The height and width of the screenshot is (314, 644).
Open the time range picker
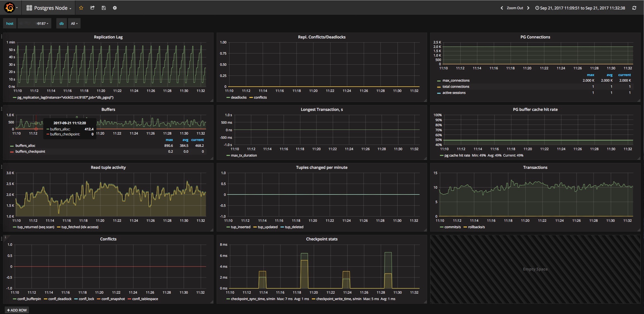pyautogui.click(x=580, y=8)
